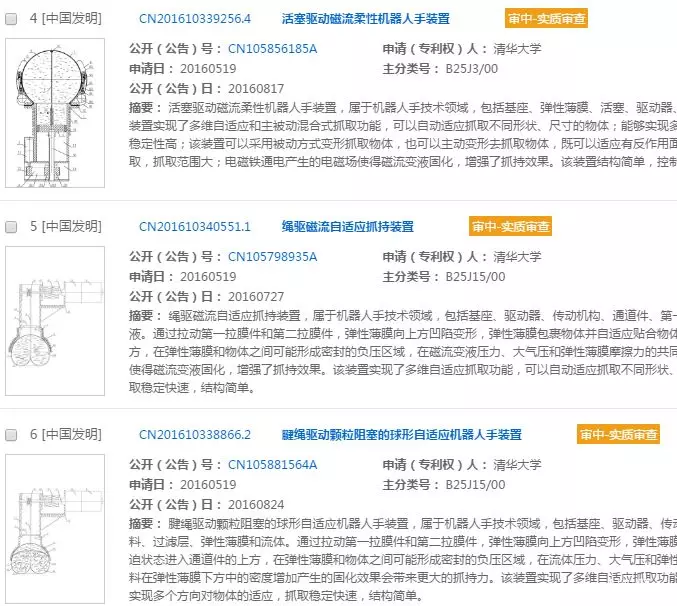Open patent title 活塞驱动磁流柔性机器人手装置
This screenshot has height=606, width=677.
[366, 19]
